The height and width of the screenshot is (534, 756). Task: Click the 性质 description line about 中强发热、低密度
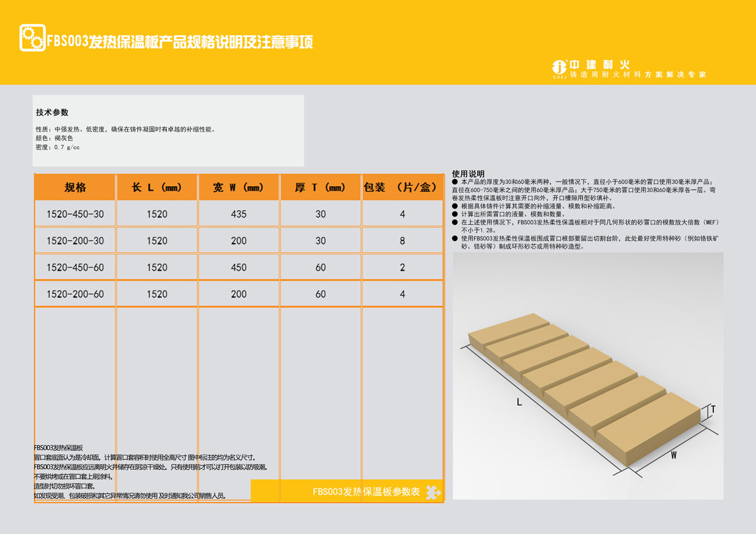[x=126, y=129]
